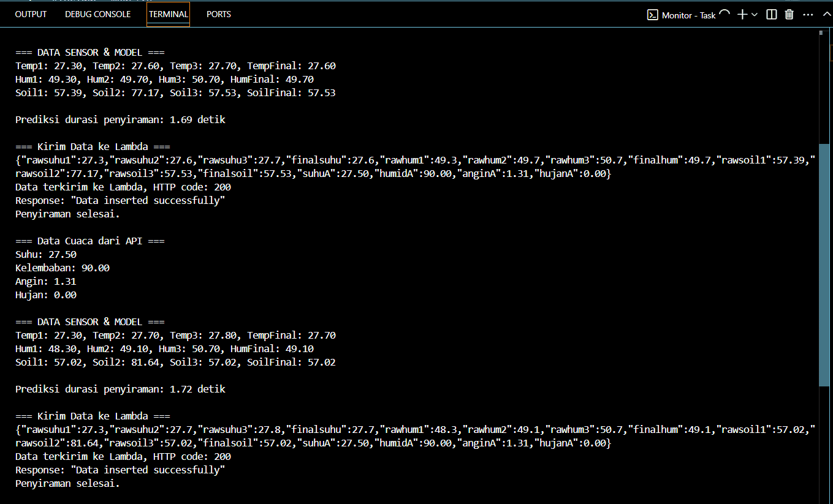Click scrollbar track above the thumb

(x=824, y=92)
